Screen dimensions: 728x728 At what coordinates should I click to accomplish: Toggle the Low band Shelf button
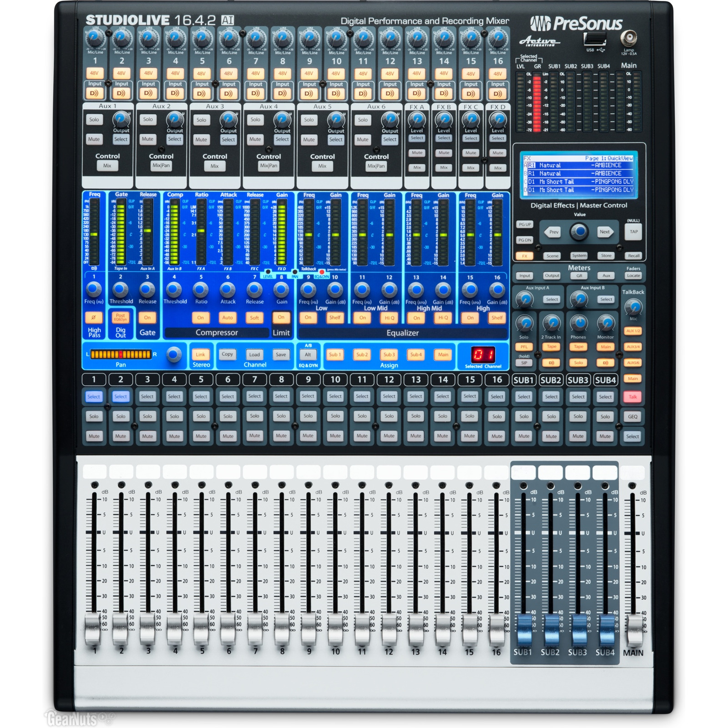pyautogui.click(x=335, y=318)
